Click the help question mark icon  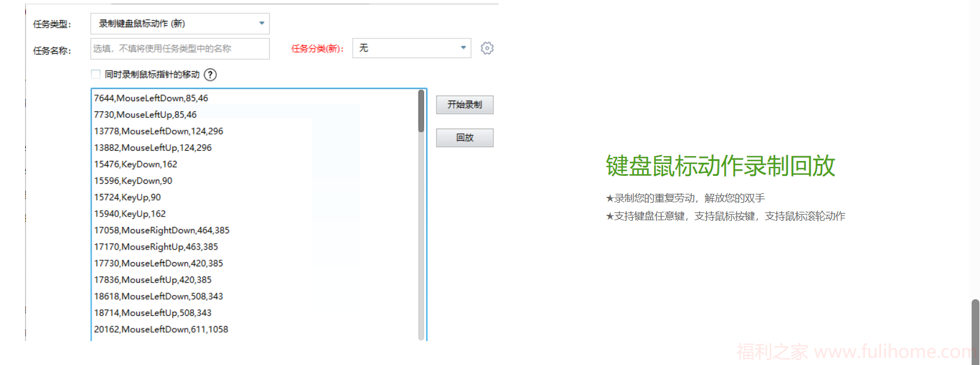(x=210, y=75)
